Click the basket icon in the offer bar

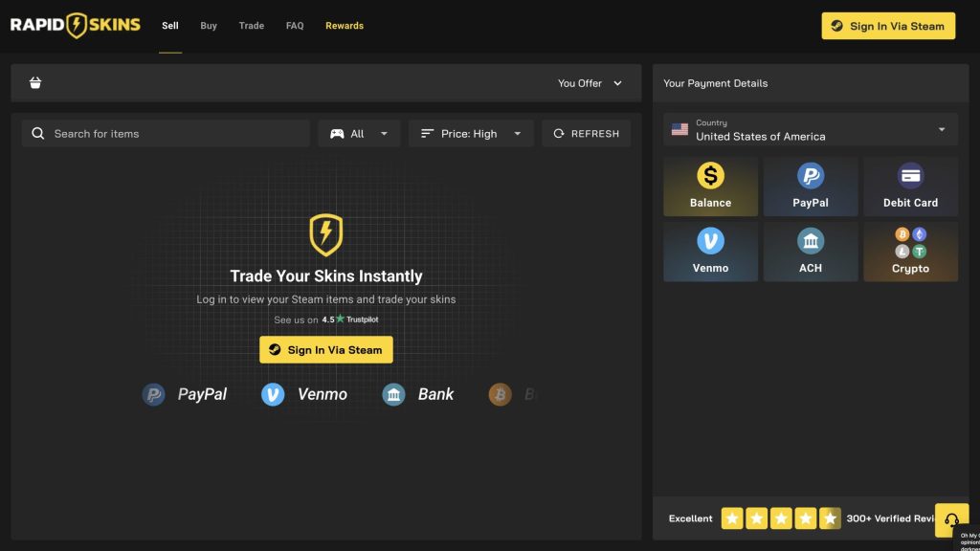(35, 82)
